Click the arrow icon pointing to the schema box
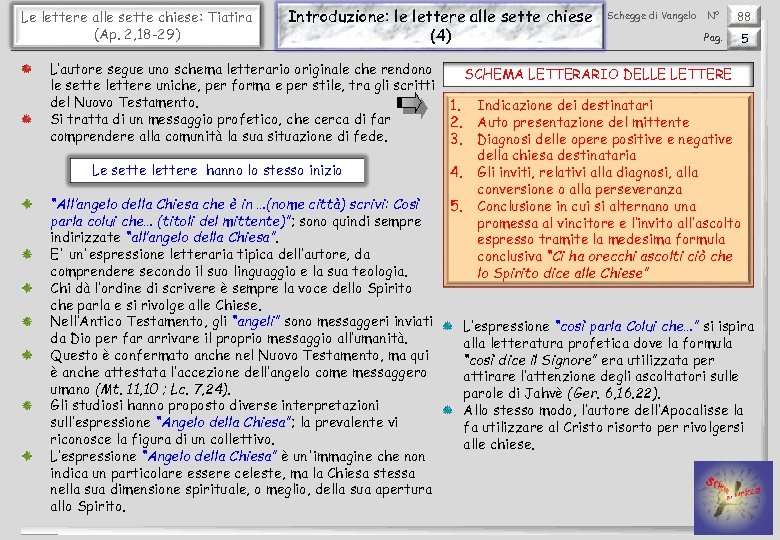 click(x=412, y=104)
